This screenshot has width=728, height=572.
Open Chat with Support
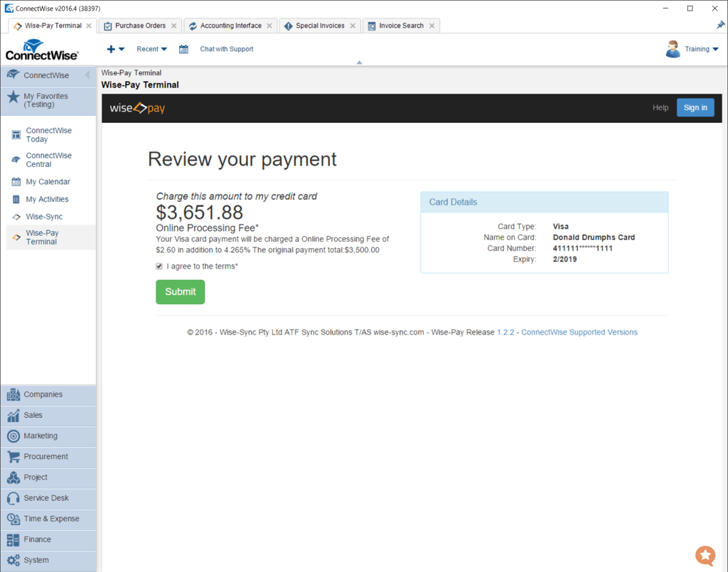pyautogui.click(x=227, y=49)
